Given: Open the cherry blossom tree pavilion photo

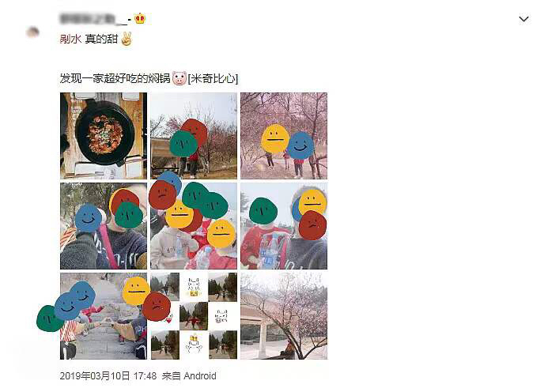Looking at the screenshot, I should pos(284,316).
